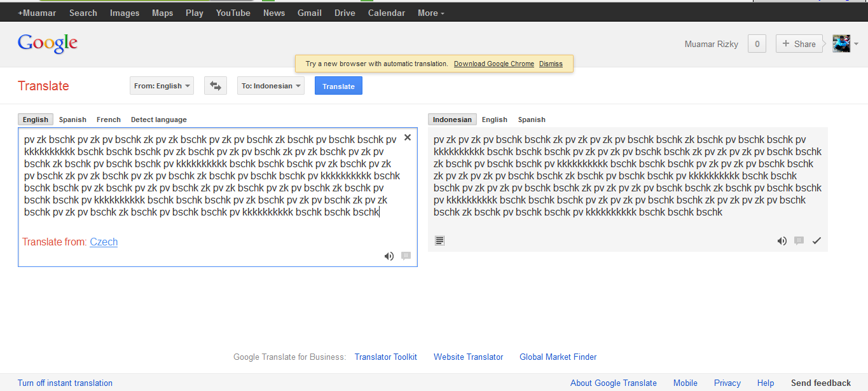This screenshot has width=868, height=391.
Task: Listen to the Indonesian translation
Action: 782,240
